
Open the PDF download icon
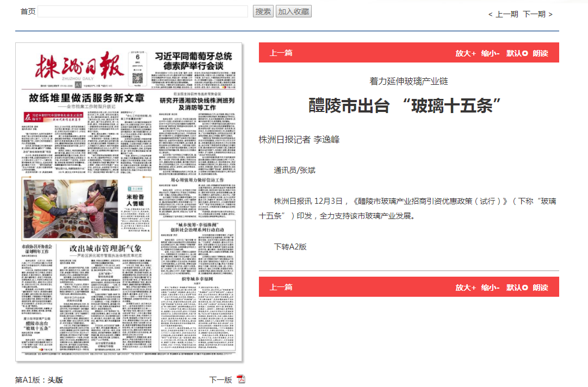241,379
